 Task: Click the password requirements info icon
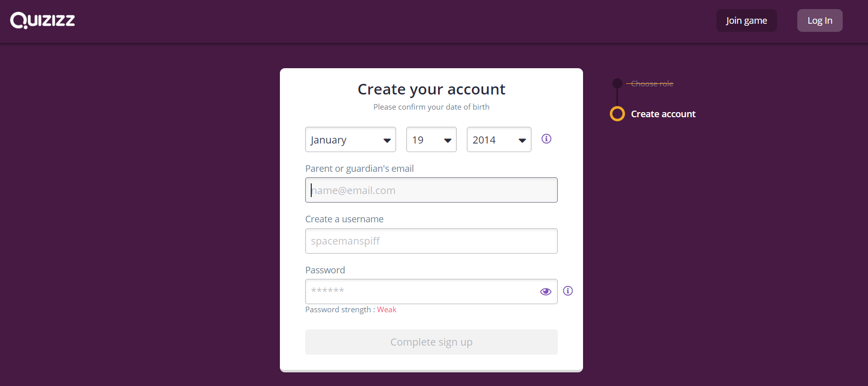568,291
